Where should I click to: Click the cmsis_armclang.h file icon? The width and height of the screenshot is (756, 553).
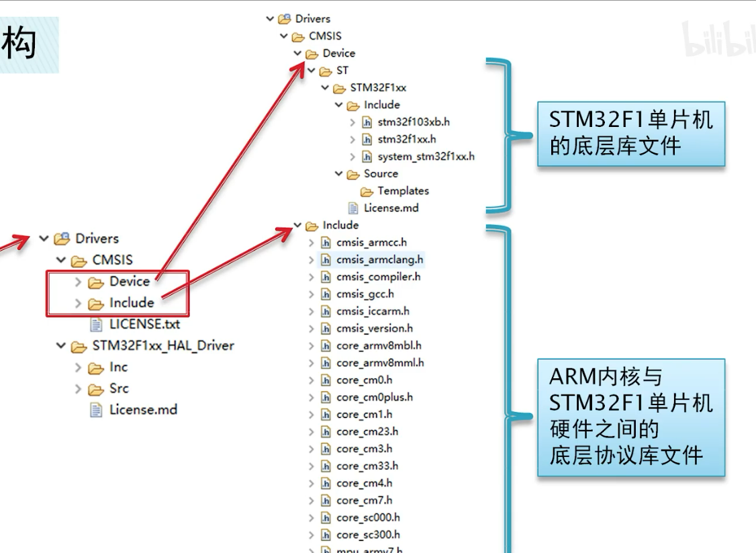326,260
